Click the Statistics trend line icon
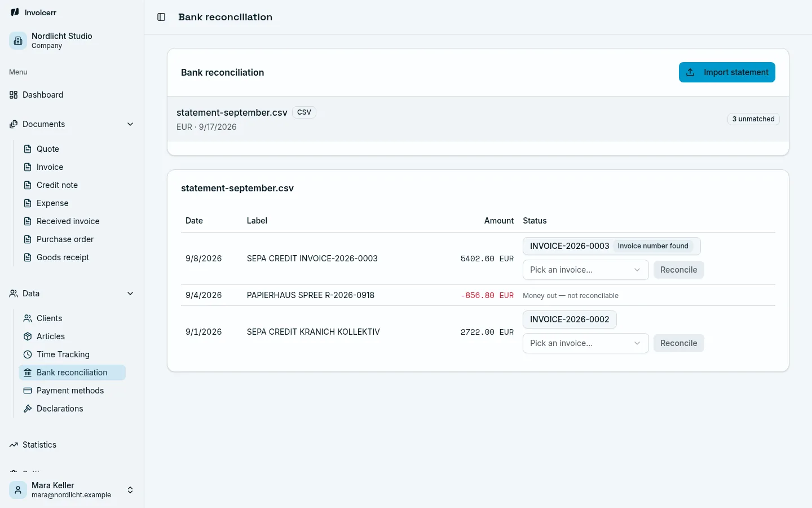 [14, 445]
